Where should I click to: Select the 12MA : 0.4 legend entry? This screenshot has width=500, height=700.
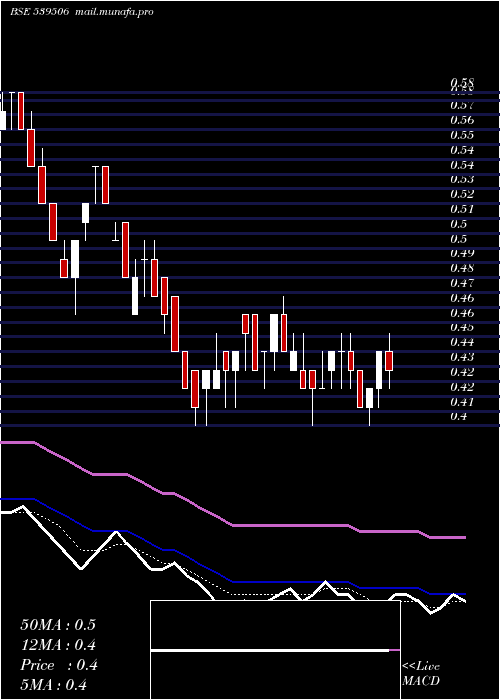pos(58,645)
